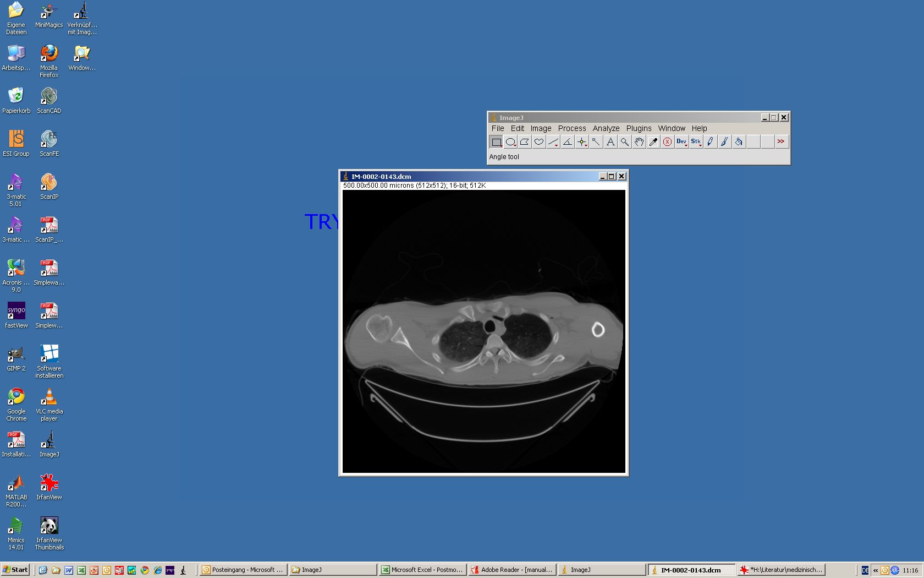Pick the Freehand selection tool
Screen dimensions: 924x578
pos(539,142)
